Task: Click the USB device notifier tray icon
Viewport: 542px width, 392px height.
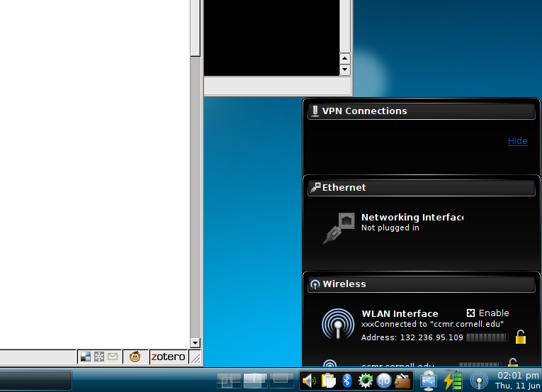Action: tap(428, 381)
